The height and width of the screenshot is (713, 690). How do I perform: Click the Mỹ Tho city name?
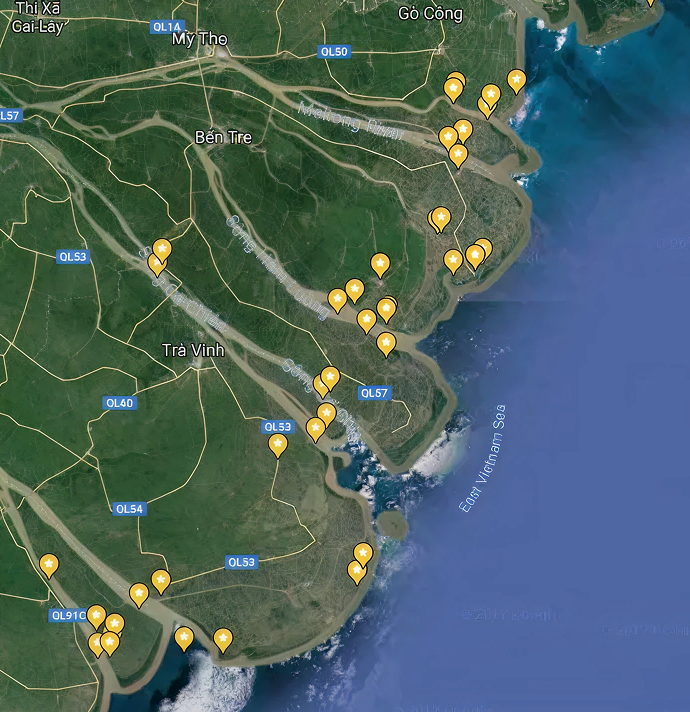click(x=200, y=39)
